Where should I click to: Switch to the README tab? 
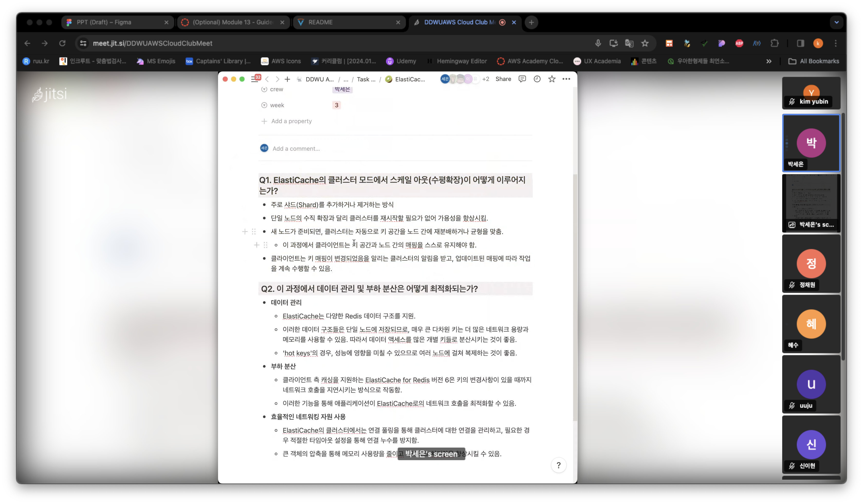(x=349, y=22)
